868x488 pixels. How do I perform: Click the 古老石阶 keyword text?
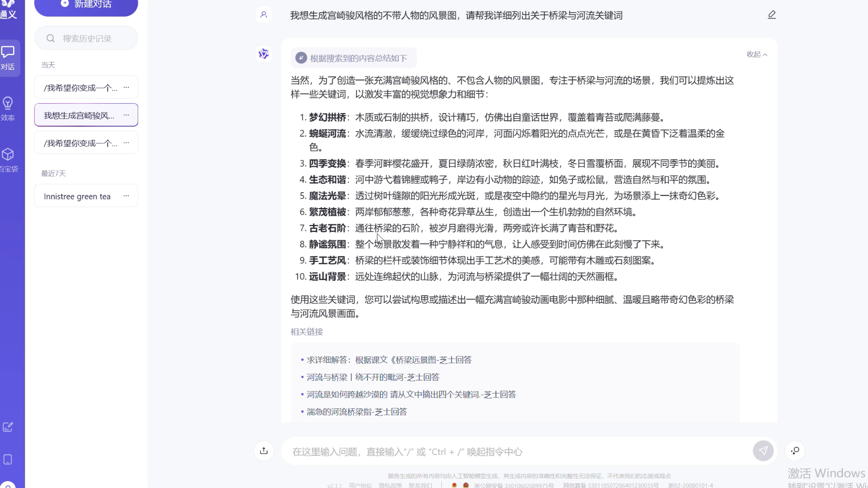(327, 228)
